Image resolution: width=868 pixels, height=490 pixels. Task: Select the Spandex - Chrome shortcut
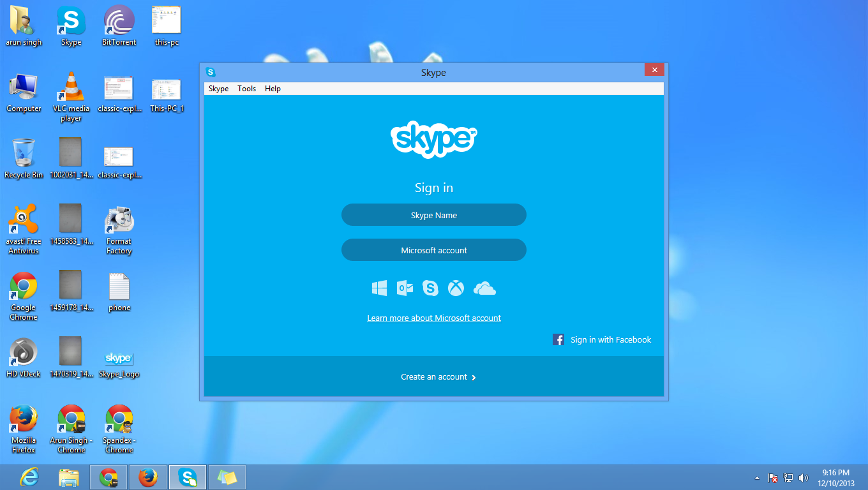119,429
